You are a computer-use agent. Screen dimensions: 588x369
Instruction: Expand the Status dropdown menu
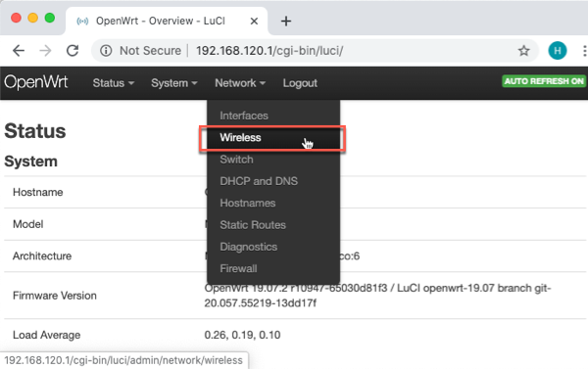click(114, 83)
